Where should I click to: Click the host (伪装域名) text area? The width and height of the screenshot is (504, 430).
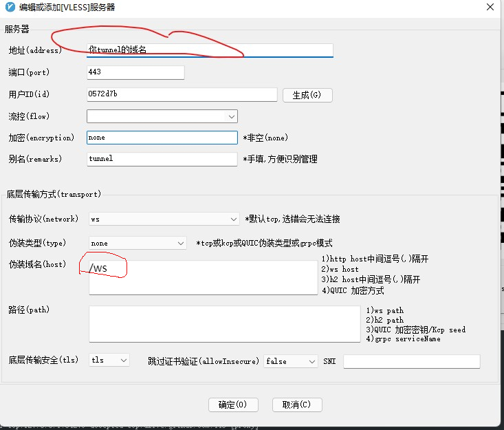point(203,277)
